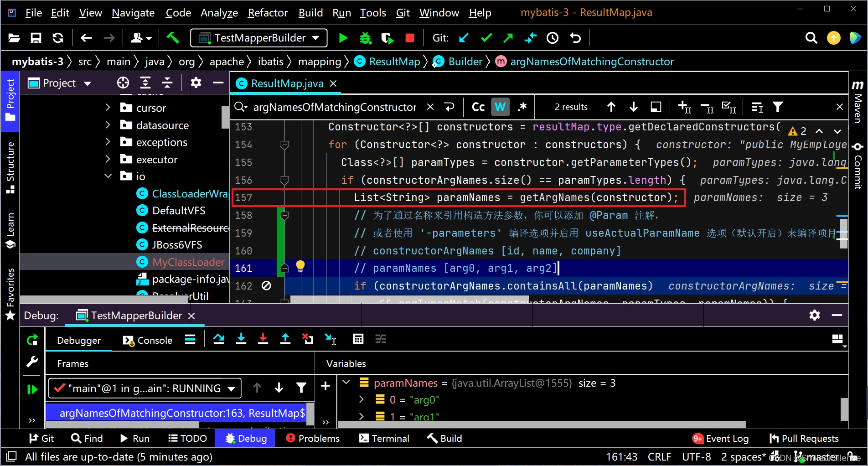This screenshot has width=868, height=466.
Task: Toggle search filter funnel icon
Action: tap(778, 107)
